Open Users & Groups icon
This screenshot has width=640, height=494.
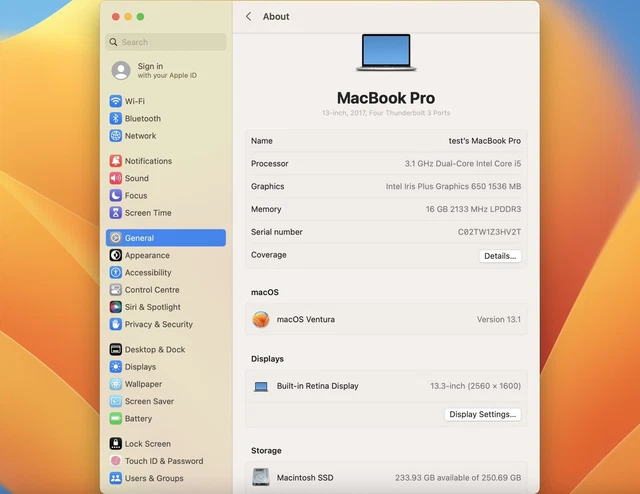(x=116, y=478)
